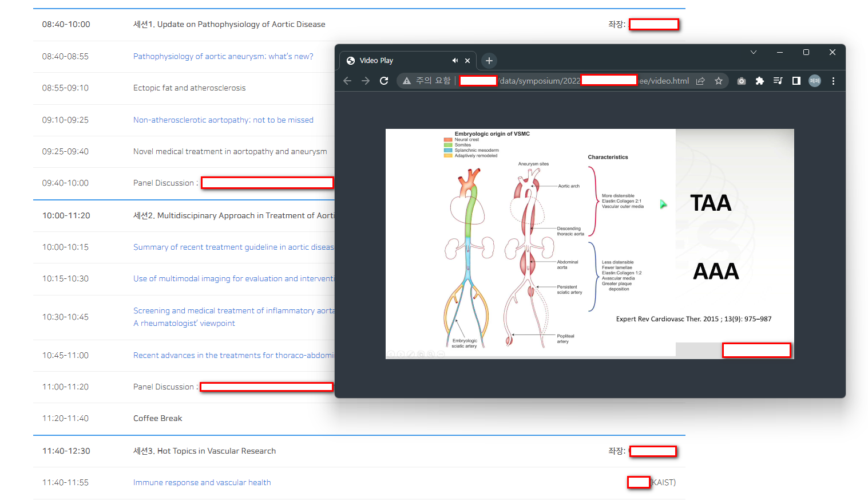The image size is (868, 500).
Task: Open 'Screening and medical treatment of inflammatory' link
Action: point(233,310)
